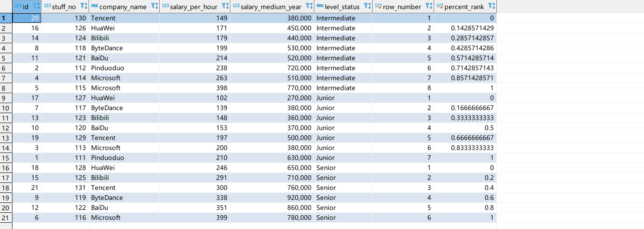The image size is (644, 229).
Task: Sort by the id column arrows
Action: click(x=39, y=6)
